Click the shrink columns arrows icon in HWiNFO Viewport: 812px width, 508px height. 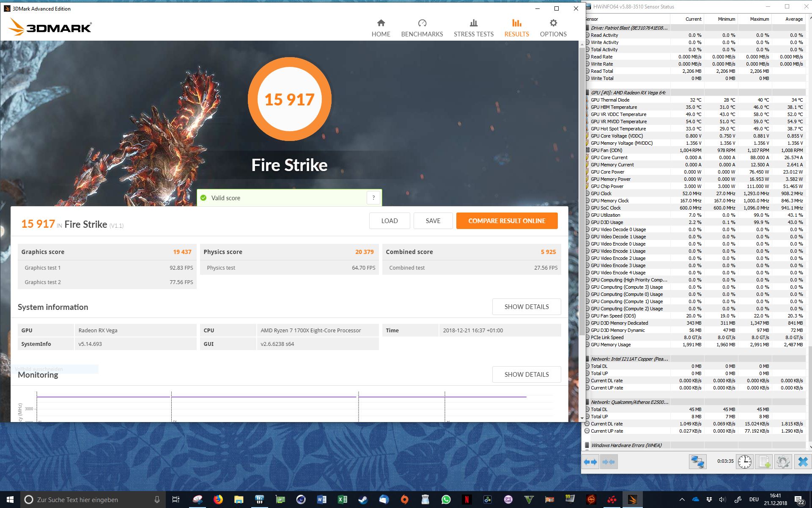click(609, 462)
